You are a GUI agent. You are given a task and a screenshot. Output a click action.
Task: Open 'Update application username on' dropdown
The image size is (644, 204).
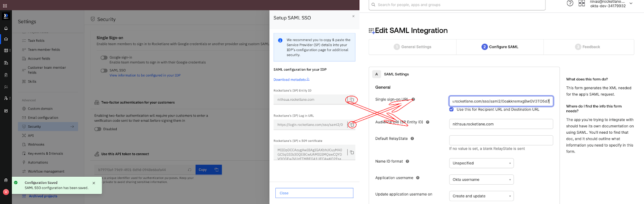[x=481, y=196]
